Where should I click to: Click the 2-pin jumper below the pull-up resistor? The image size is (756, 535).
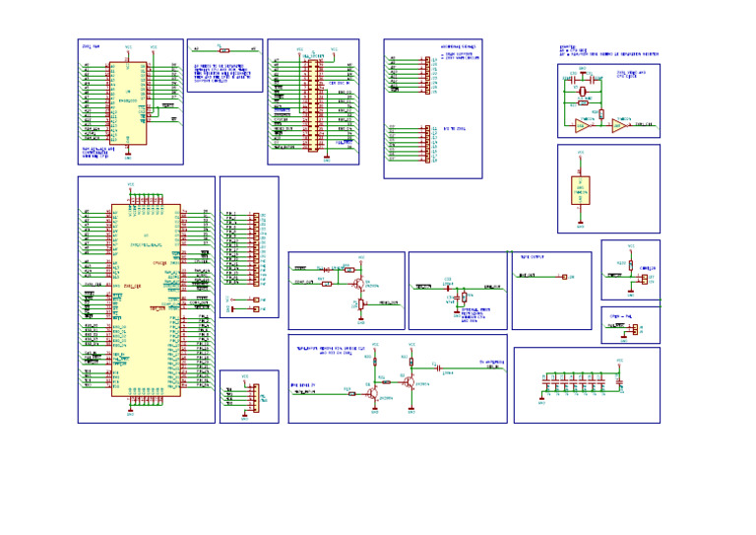645,279
